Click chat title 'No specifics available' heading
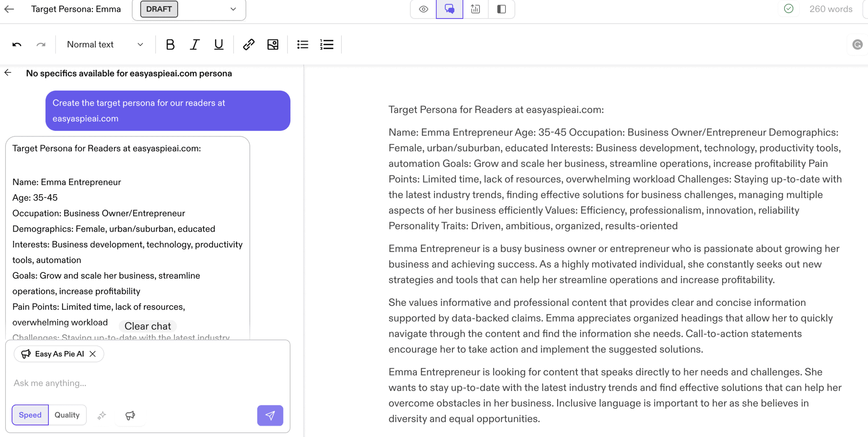This screenshot has width=868, height=437. pos(129,73)
